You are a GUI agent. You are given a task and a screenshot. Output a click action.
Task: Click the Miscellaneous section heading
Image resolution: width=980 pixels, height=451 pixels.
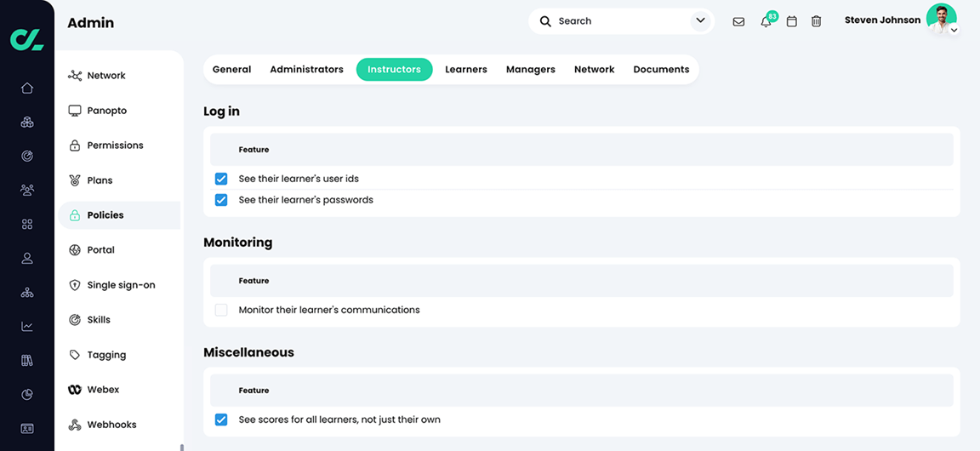(x=248, y=352)
